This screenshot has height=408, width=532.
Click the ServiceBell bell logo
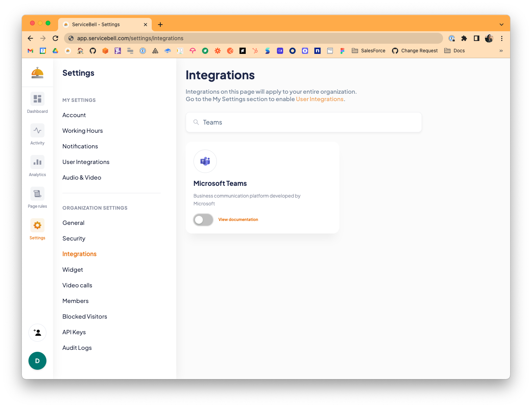coord(37,73)
